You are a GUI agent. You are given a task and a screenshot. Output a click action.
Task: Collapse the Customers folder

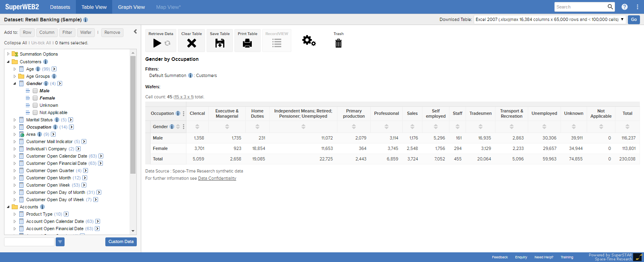8,62
